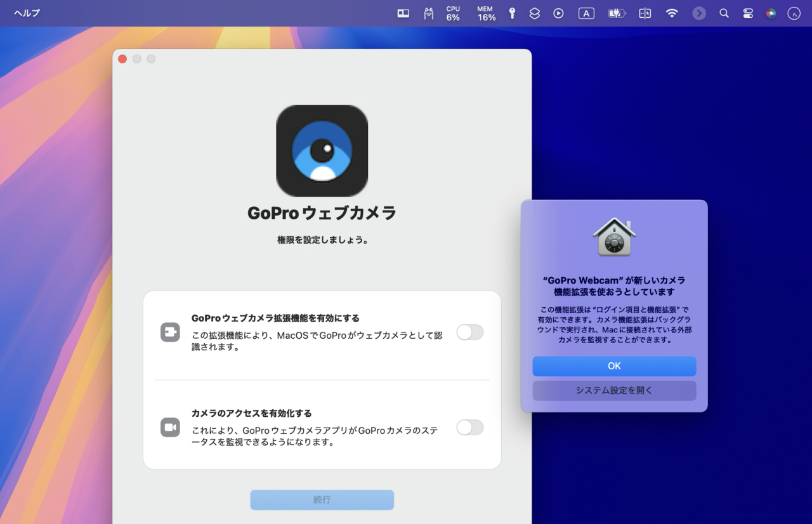The width and height of the screenshot is (812, 524).
Task: Open the Wi-Fi menu
Action: coord(672,13)
